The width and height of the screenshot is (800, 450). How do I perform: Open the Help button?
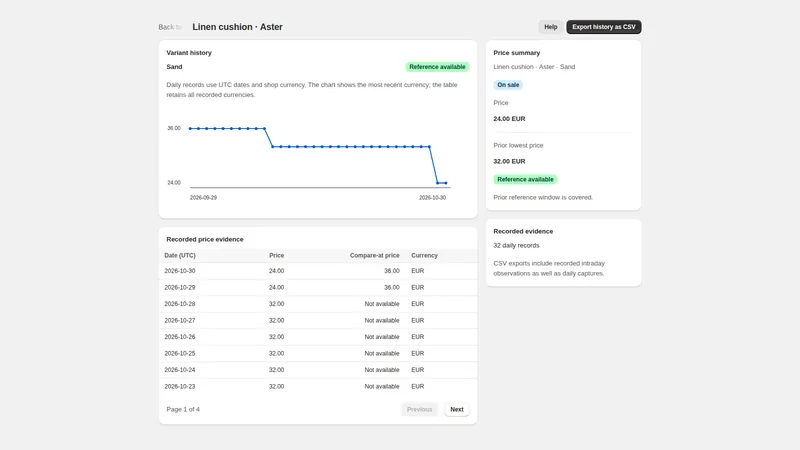coord(551,27)
